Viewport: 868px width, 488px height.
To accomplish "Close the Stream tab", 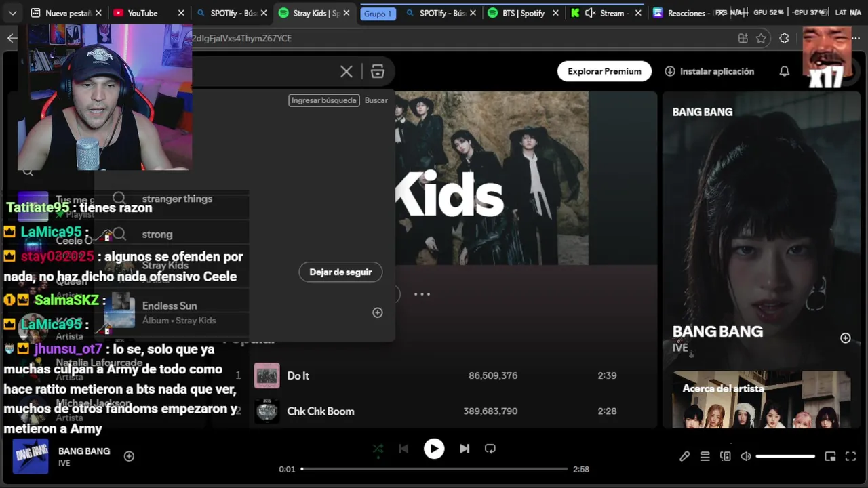I will (637, 13).
